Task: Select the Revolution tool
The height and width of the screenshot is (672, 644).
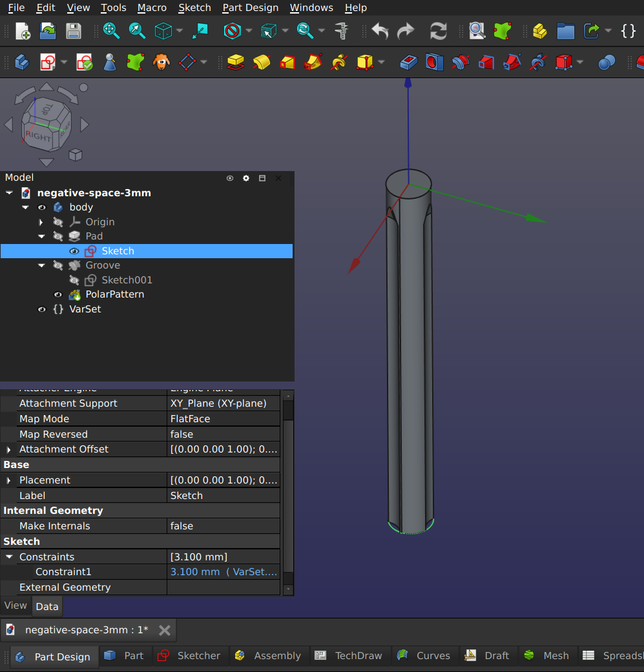Action: coord(261,63)
